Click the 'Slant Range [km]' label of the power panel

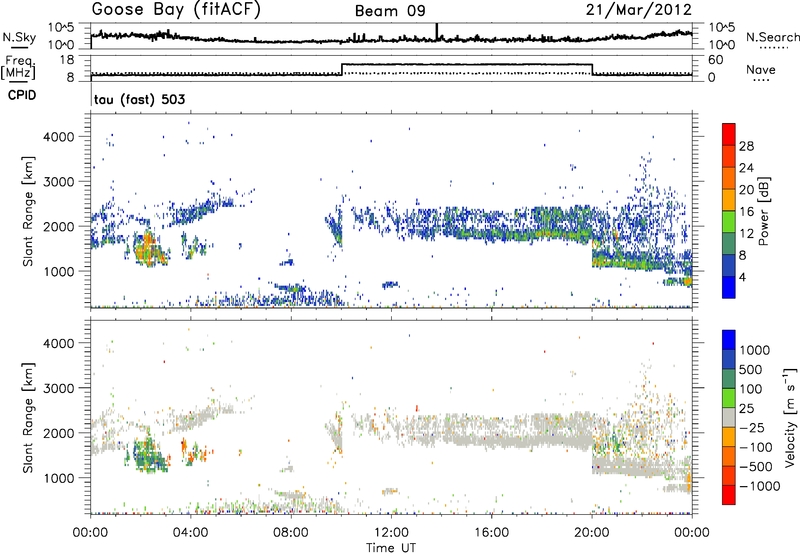tap(28, 211)
